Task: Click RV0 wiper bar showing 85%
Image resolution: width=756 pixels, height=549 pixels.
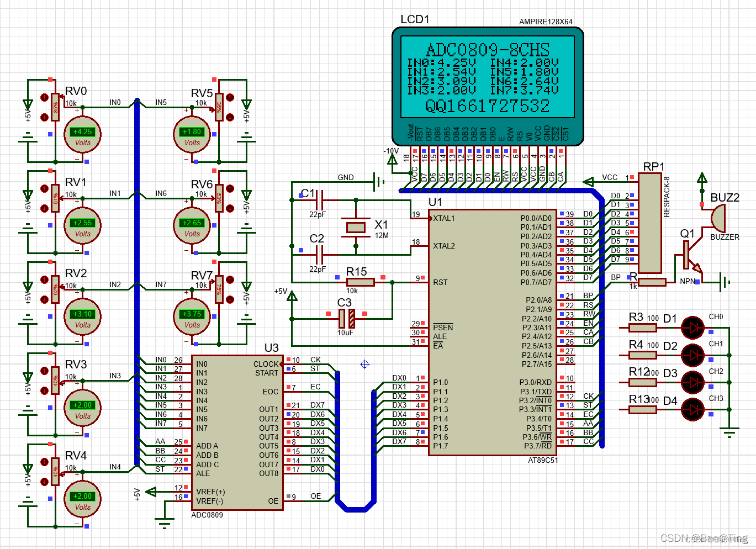Action: click(55, 107)
